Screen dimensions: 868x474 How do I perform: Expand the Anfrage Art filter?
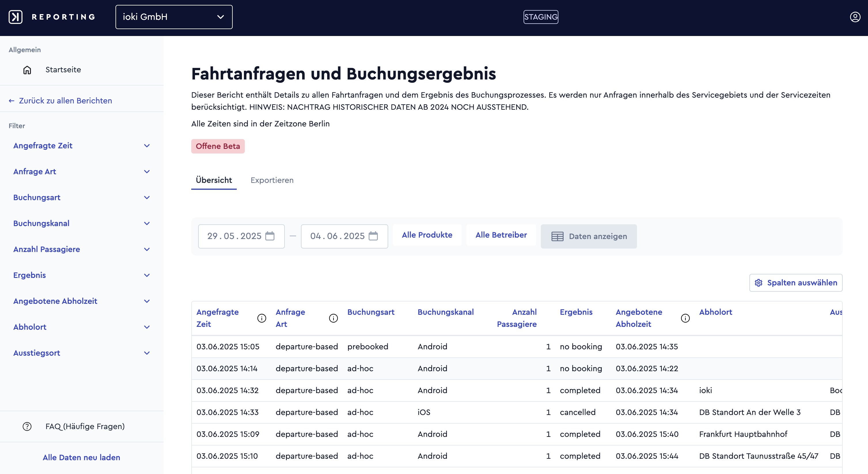pos(81,171)
